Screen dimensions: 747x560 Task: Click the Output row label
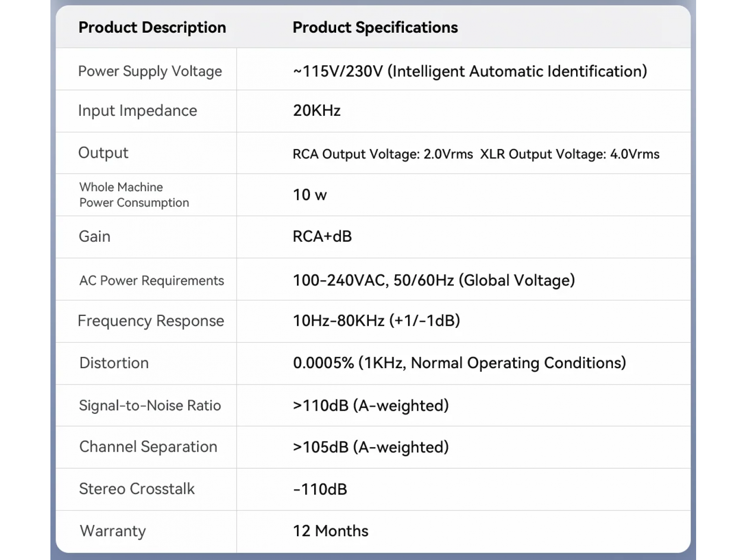(x=103, y=153)
